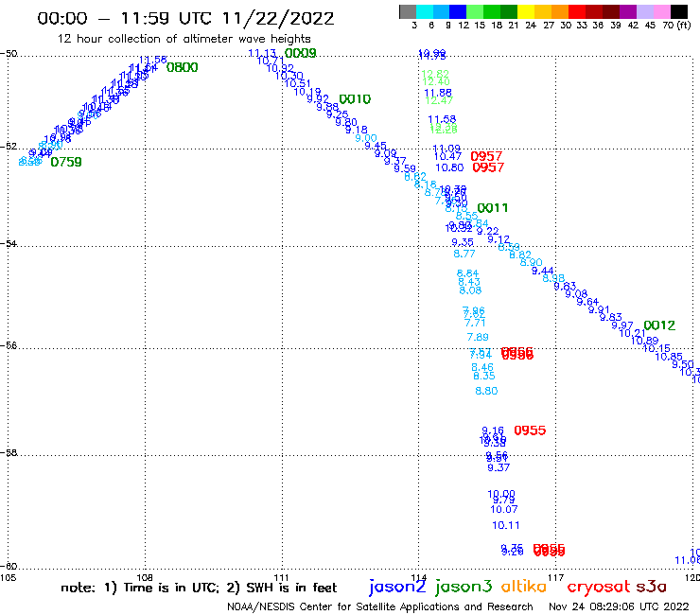Click the wave height value '10.11'
Viewport: 700px width, 615px height.
506,525
